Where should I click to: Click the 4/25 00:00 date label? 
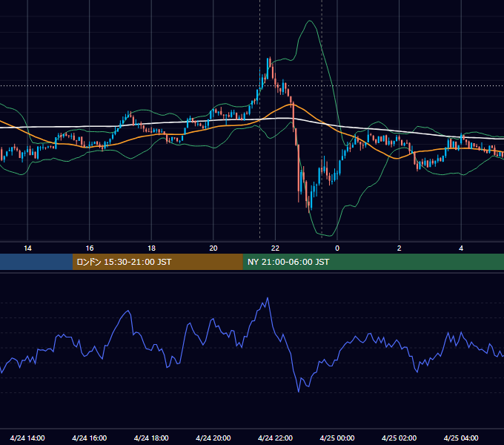337,438
